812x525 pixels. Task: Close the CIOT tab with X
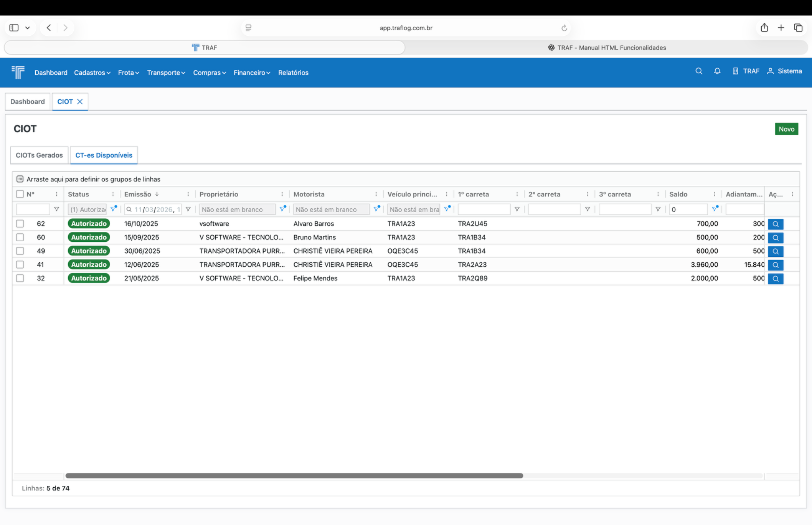click(80, 102)
